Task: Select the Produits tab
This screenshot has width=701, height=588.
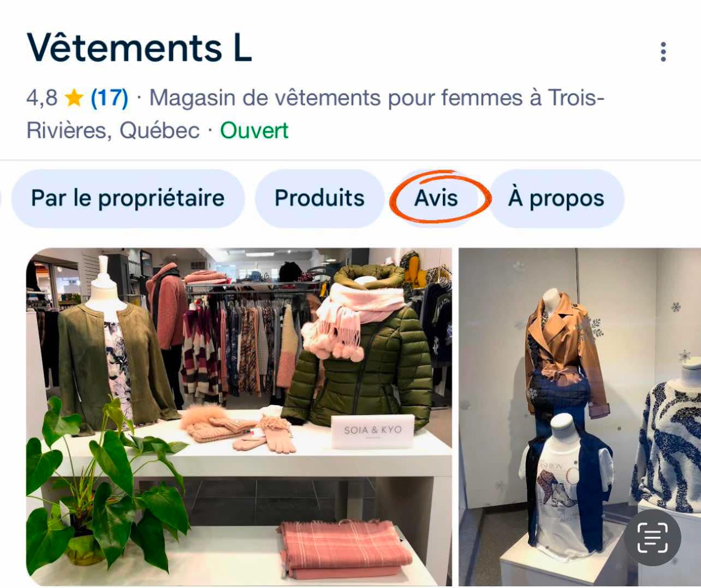Action: tap(319, 198)
